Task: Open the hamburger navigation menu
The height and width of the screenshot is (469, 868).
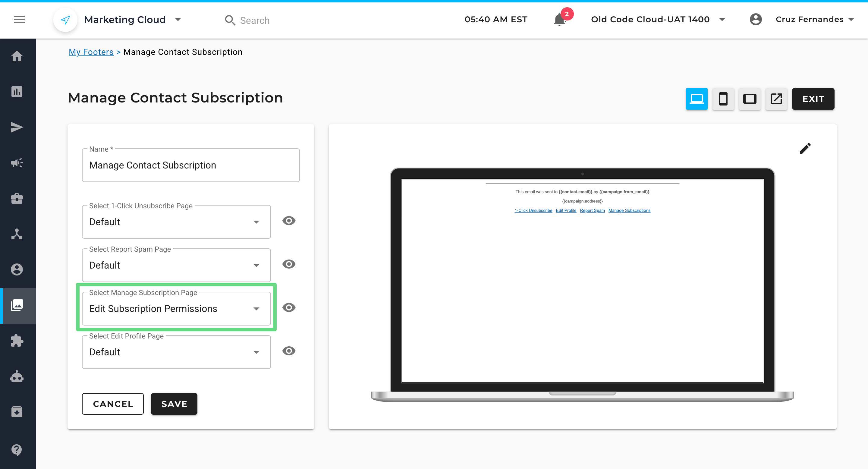Action: click(x=19, y=20)
